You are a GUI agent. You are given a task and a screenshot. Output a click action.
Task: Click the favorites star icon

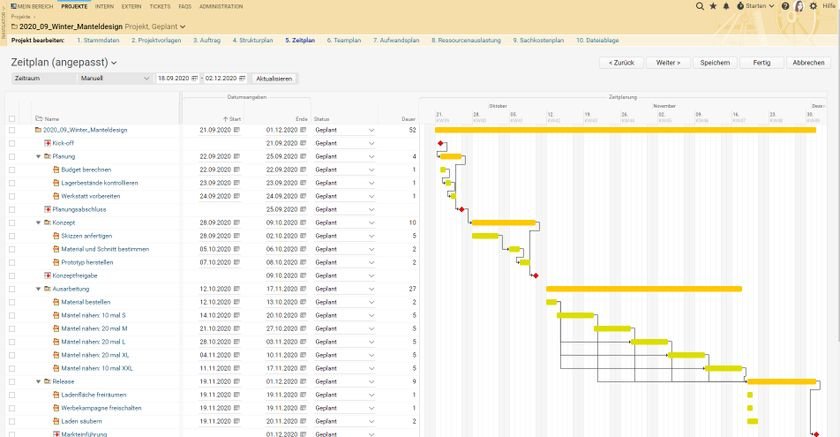point(713,6)
